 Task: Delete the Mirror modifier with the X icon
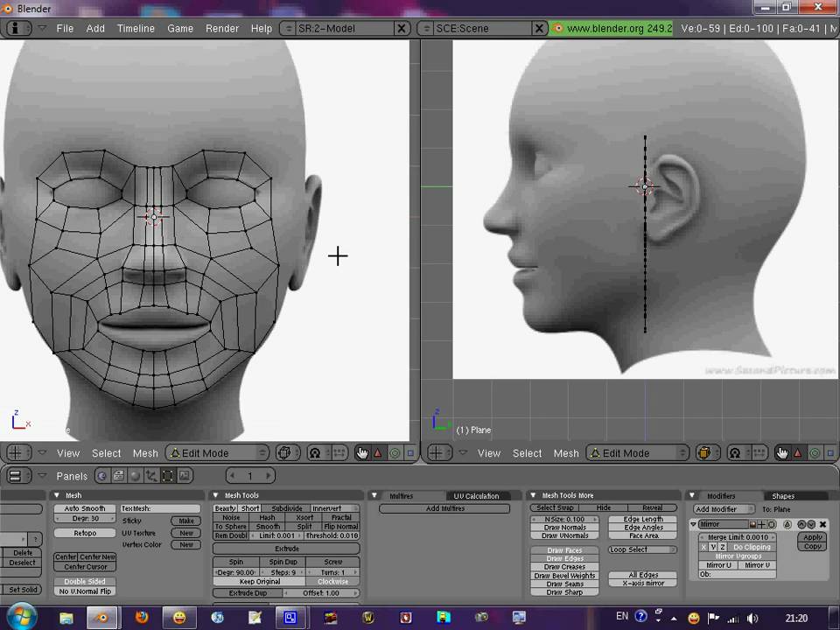coord(822,524)
